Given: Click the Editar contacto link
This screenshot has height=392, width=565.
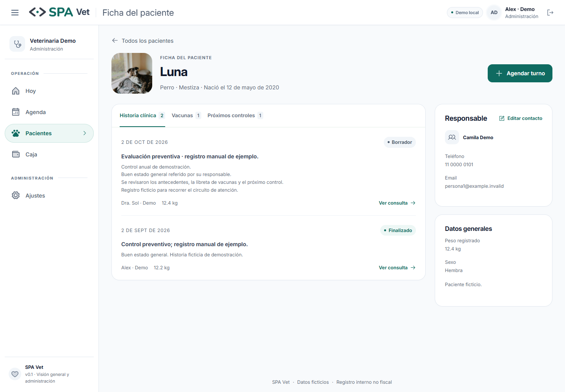Looking at the screenshot, I should [x=521, y=118].
